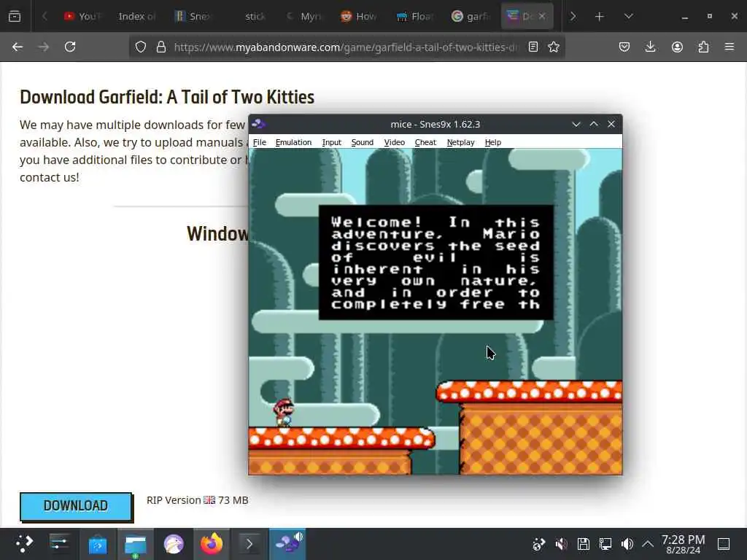747x560 pixels.
Task: Save page to Pocket
Action: (624, 47)
